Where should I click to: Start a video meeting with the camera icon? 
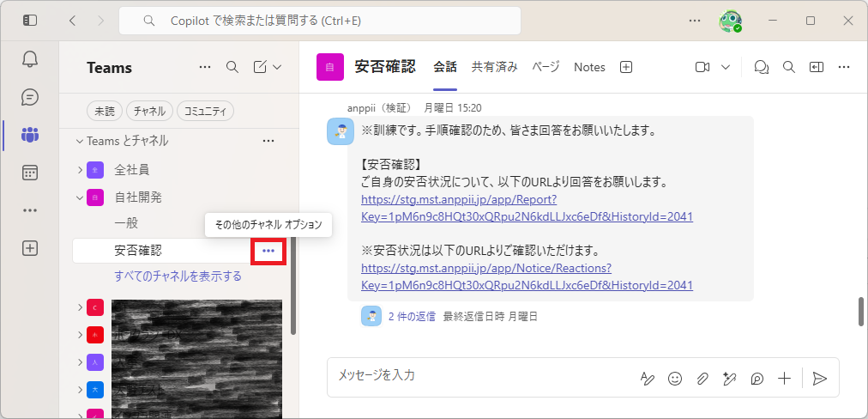702,67
